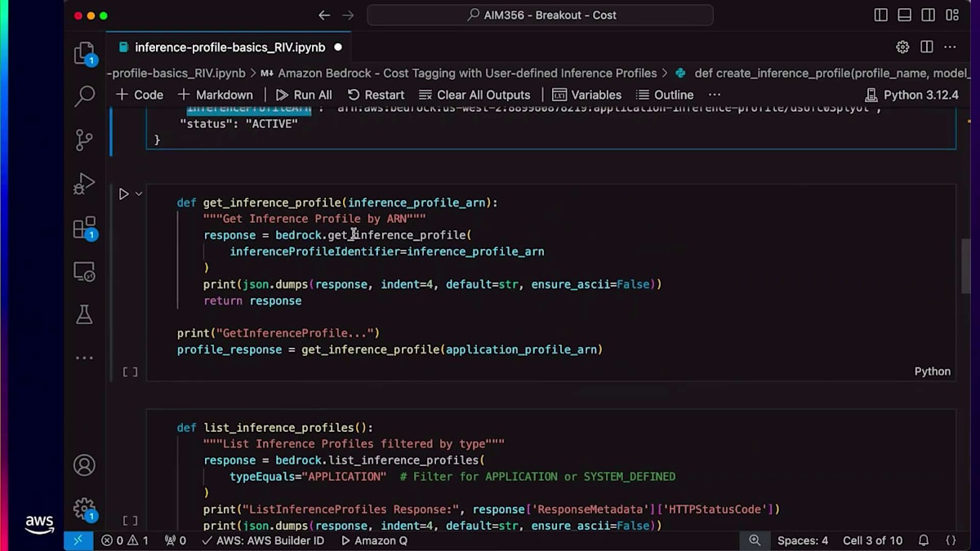Image resolution: width=980 pixels, height=551 pixels.
Task: Click Run All in notebook toolbar
Action: pyautogui.click(x=304, y=95)
